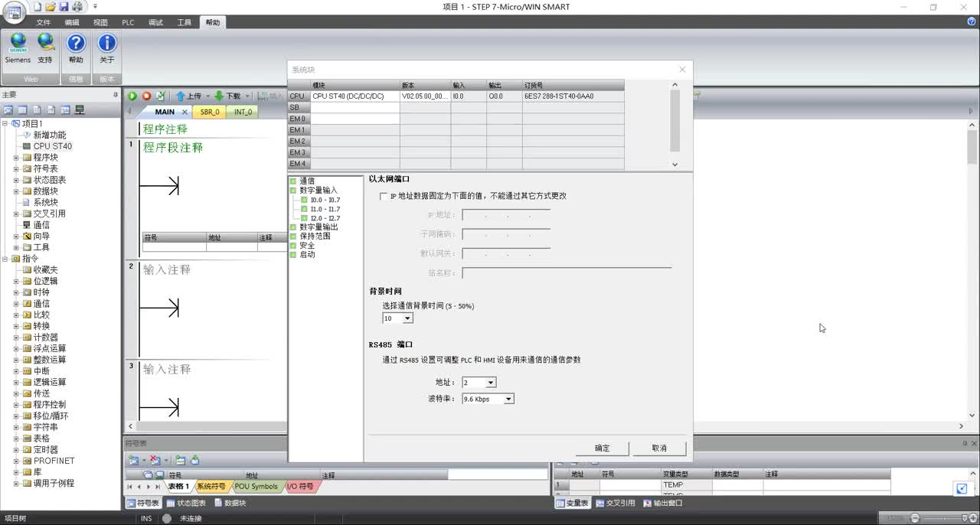The width and height of the screenshot is (980, 525).
Task: Open the 下载 download dropdown arrow
Action: point(247,96)
